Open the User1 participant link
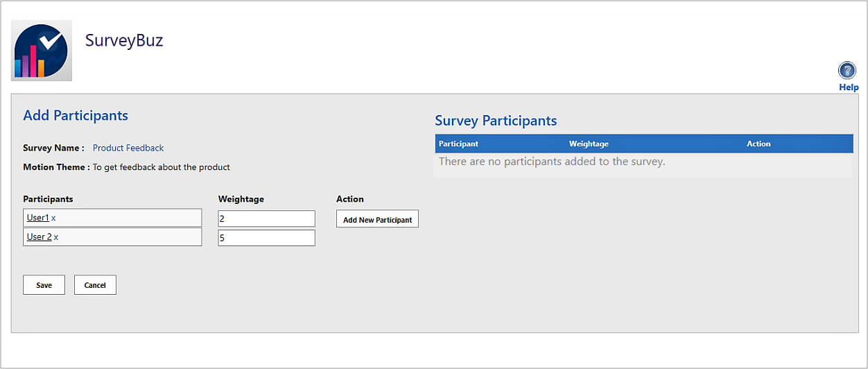Viewport: 868px width, 369px height. pos(37,218)
